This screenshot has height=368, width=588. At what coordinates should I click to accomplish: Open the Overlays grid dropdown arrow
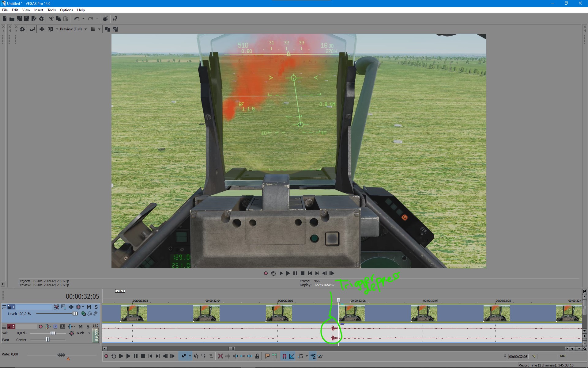click(x=99, y=29)
